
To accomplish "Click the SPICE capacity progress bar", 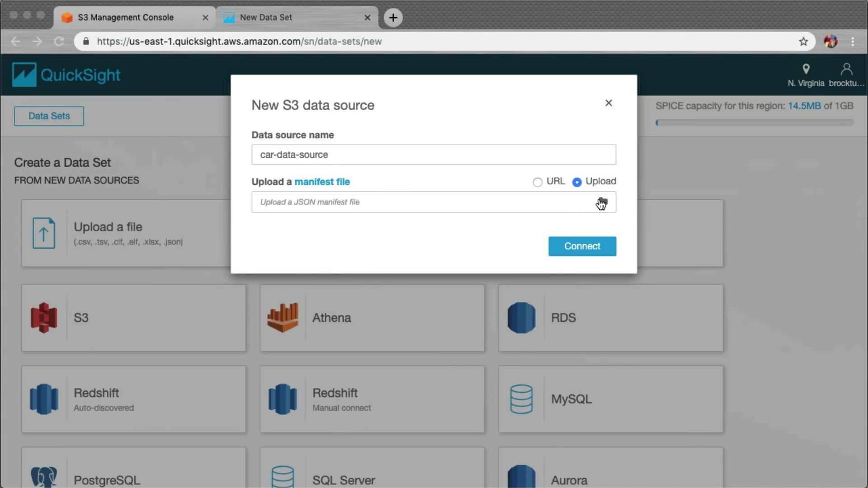I will (754, 122).
